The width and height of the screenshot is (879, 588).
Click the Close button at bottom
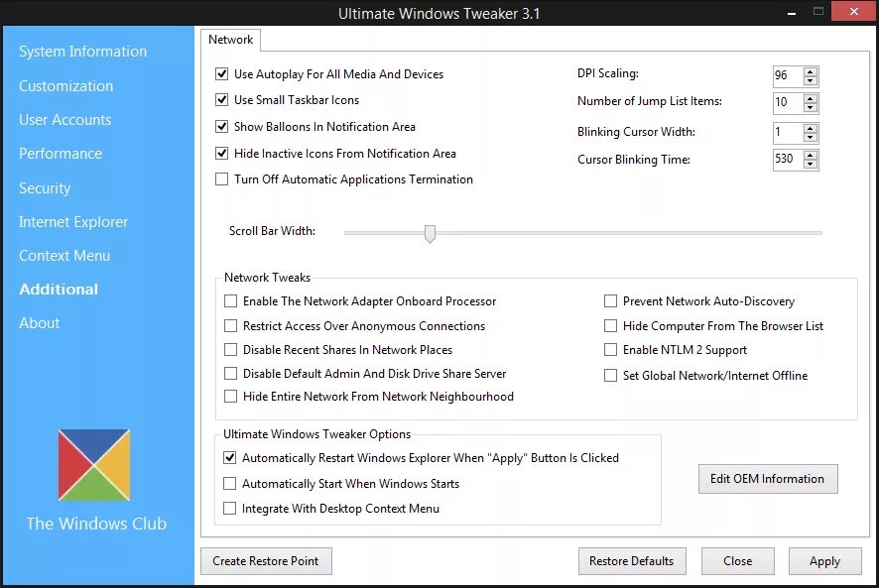[738, 561]
